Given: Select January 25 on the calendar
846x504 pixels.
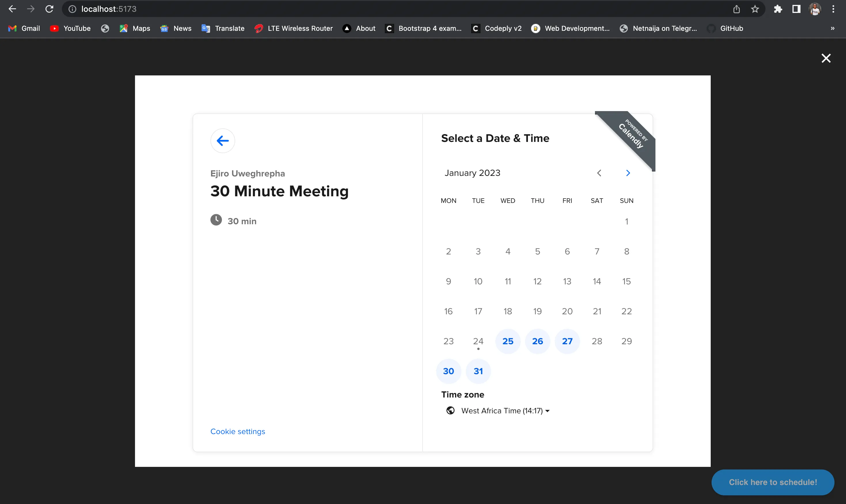Looking at the screenshot, I should coord(507,341).
